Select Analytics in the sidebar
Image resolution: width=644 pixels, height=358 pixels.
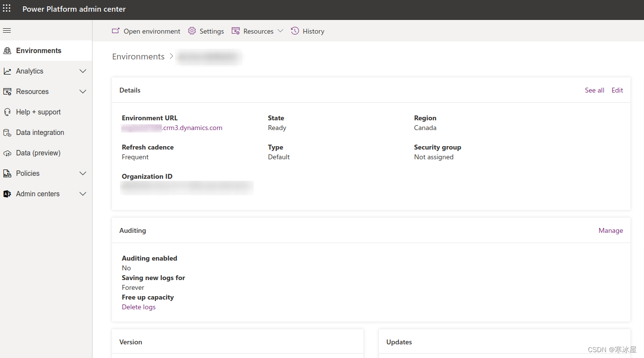[x=46, y=71]
